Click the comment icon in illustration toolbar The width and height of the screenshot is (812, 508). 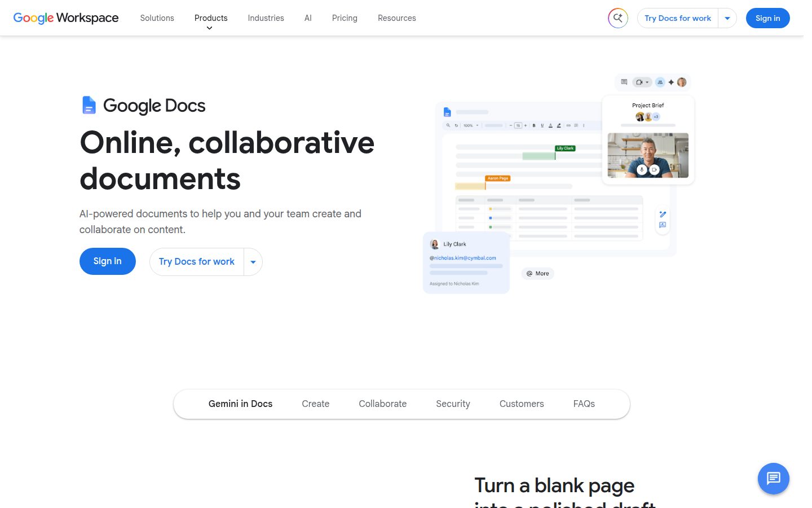click(624, 82)
